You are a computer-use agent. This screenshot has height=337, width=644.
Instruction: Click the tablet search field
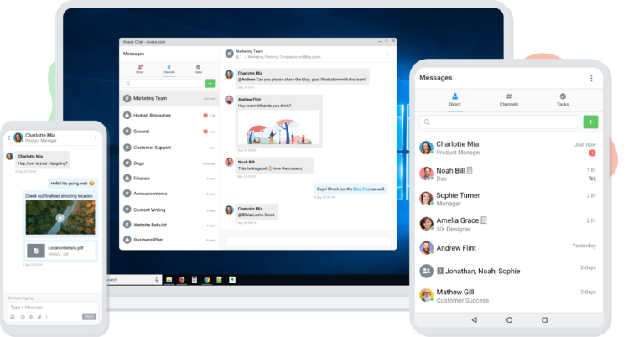[x=499, y=122]
